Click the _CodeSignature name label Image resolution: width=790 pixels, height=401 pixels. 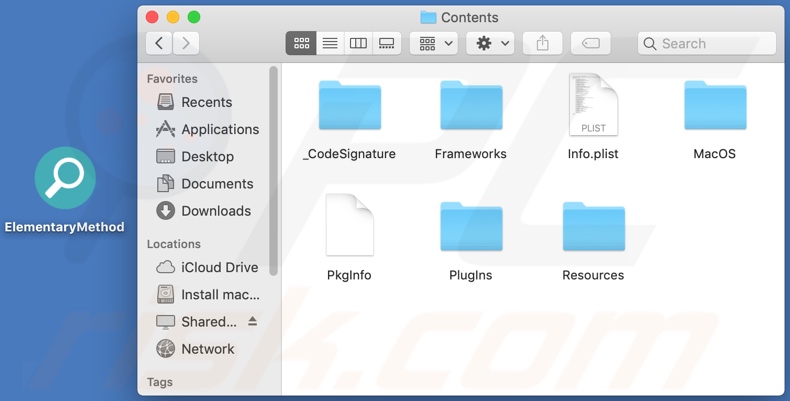coord(349,154)
